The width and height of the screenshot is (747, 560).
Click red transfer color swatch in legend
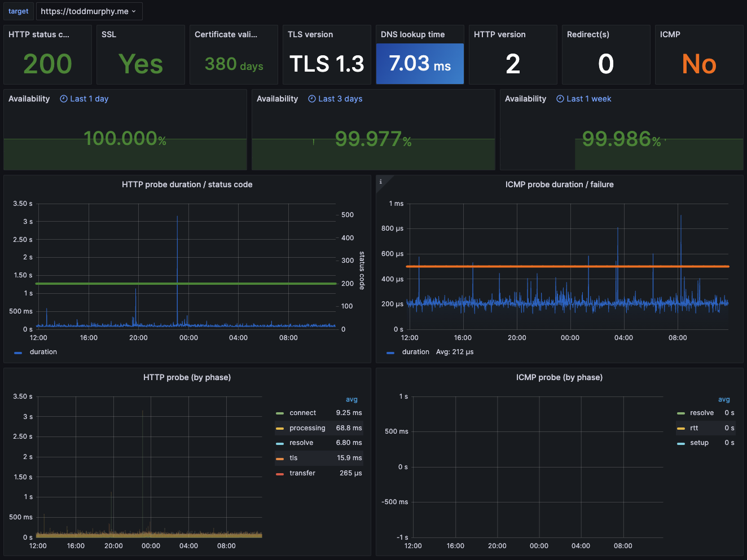click(x=280, y=474)
